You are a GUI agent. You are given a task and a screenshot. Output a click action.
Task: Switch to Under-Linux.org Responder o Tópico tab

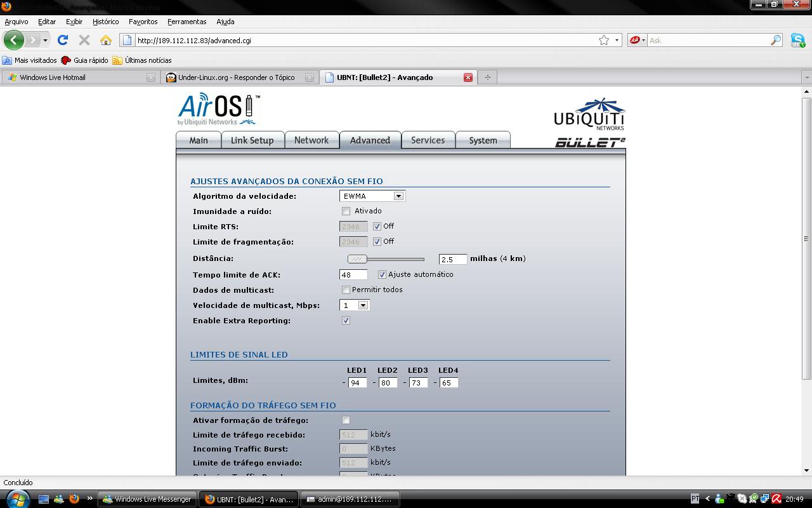tap(239, 77)
